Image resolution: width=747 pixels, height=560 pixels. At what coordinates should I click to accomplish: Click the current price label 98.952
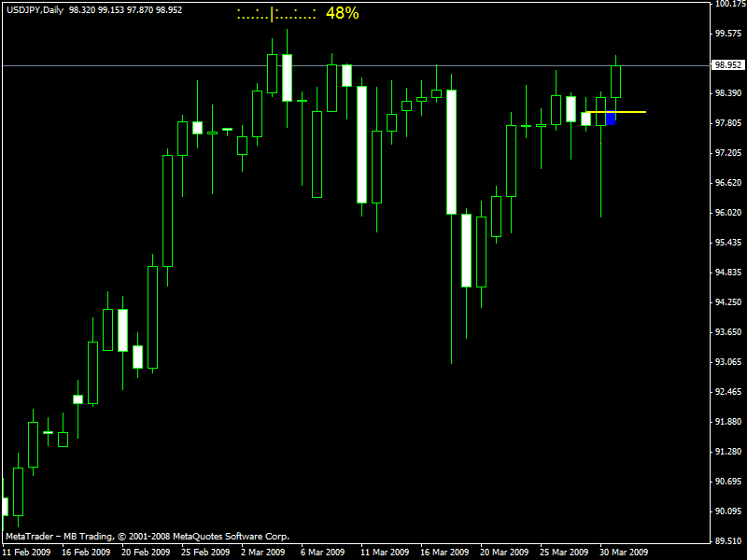(x=728, y=65)
